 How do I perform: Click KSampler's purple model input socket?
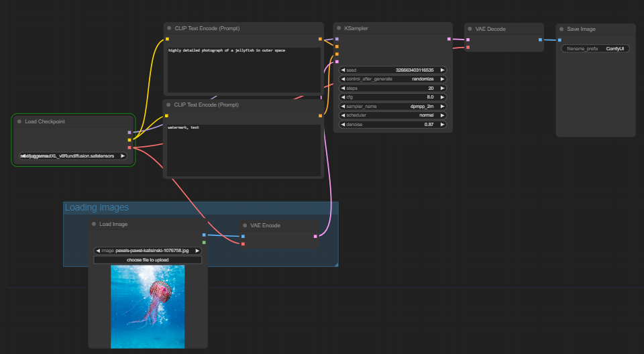pyautogui.click(x=337, y=39)
